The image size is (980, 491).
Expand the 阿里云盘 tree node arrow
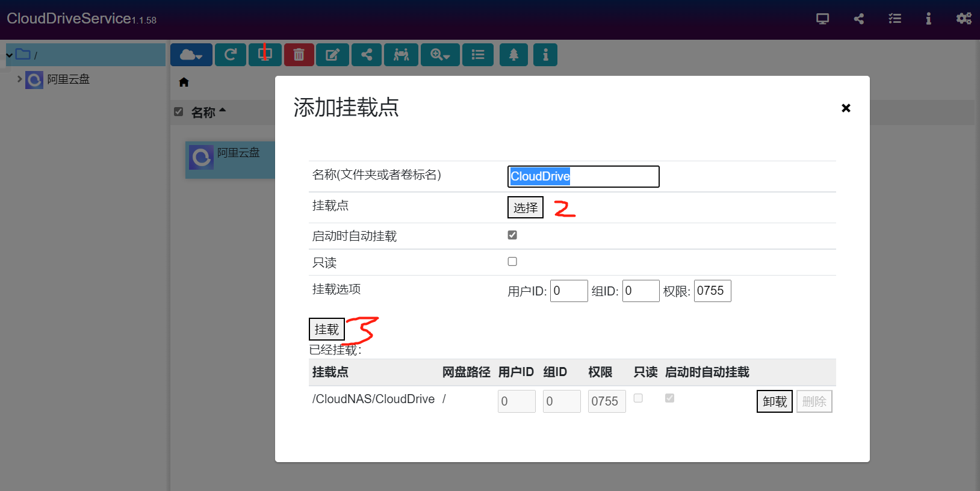point(19,79)
